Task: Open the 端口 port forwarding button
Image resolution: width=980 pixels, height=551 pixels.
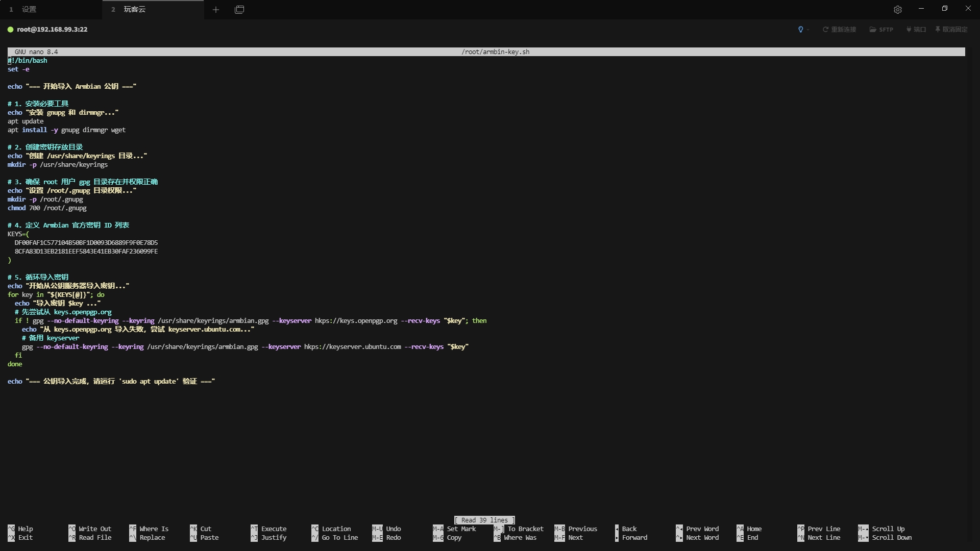Action: pyautogui.click(x=916, y=30)
